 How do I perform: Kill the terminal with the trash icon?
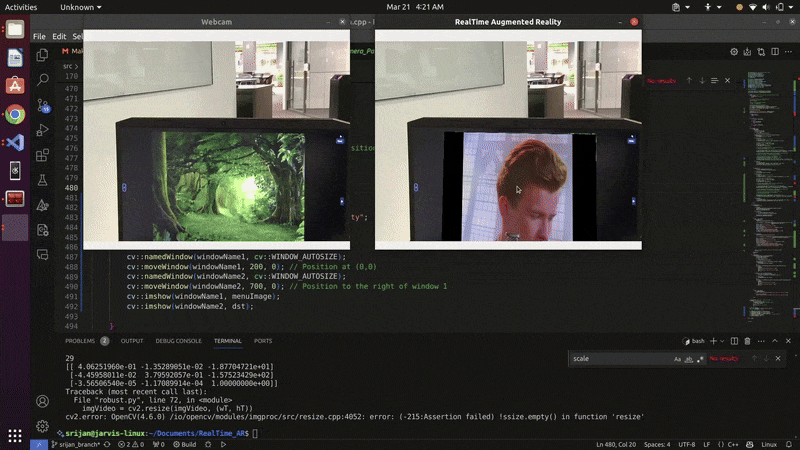click(747, 341)
